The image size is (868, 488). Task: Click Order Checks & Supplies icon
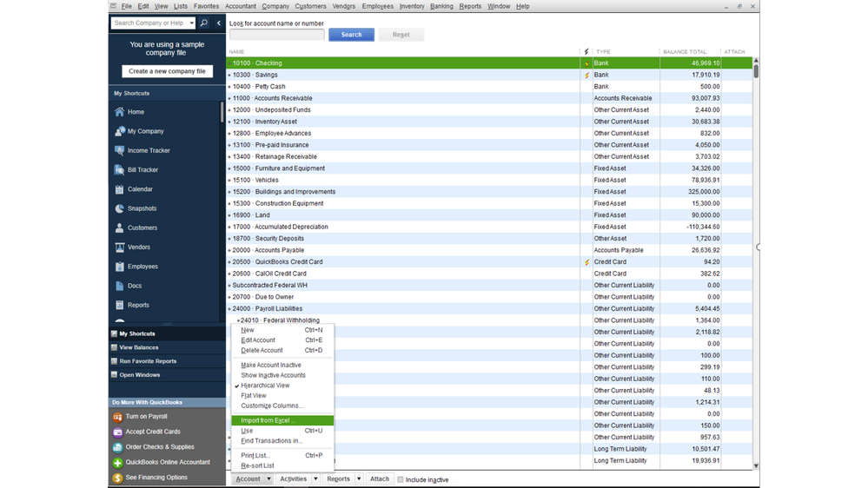[x=117, y=447]
